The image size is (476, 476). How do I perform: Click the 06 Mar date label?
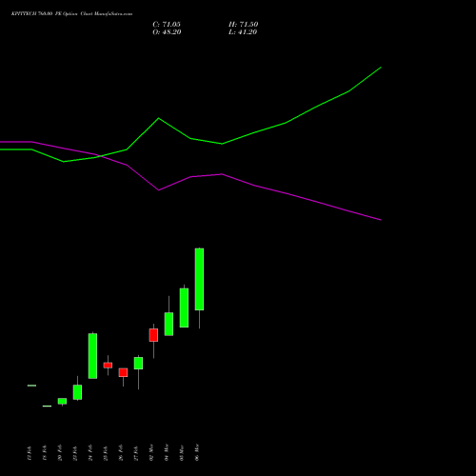[x=197, y=452]
